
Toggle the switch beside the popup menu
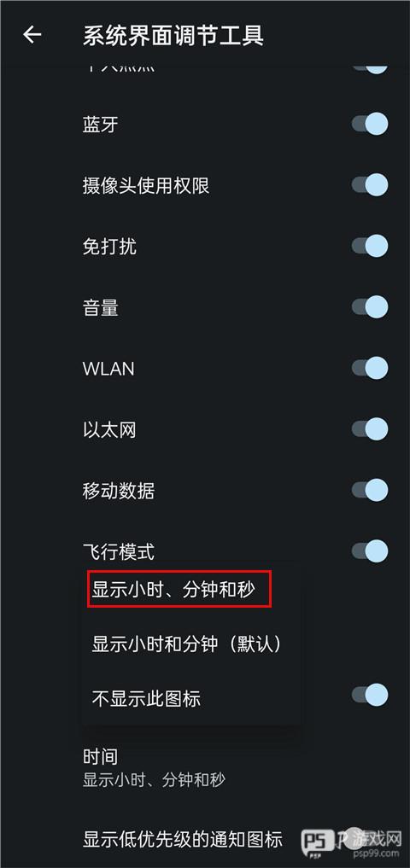(370, 695)
